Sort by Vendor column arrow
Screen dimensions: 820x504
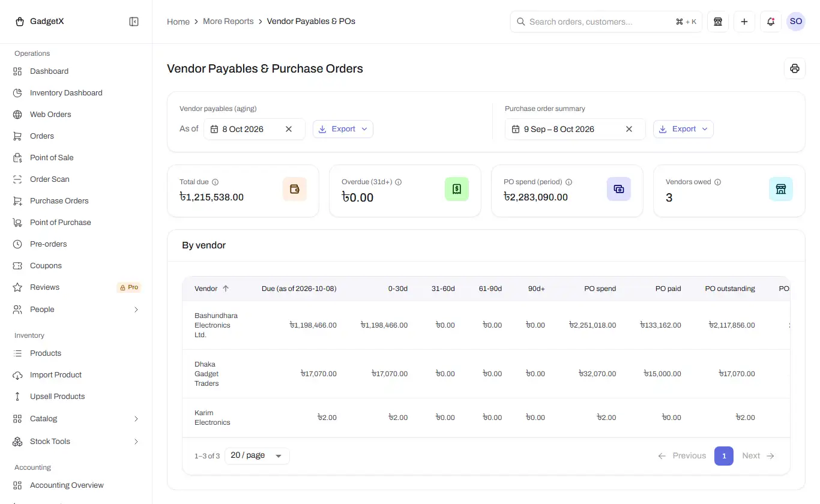click(226, 289)
